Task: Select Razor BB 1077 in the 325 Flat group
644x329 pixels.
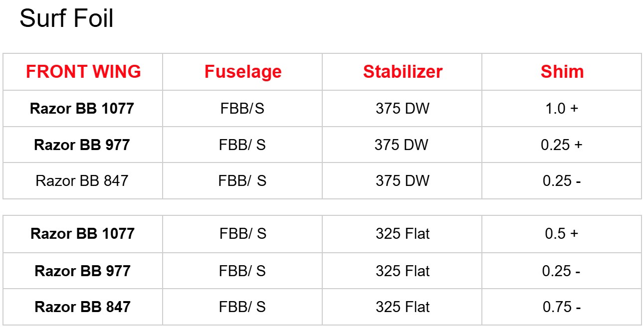Action: tap(82, 233)
